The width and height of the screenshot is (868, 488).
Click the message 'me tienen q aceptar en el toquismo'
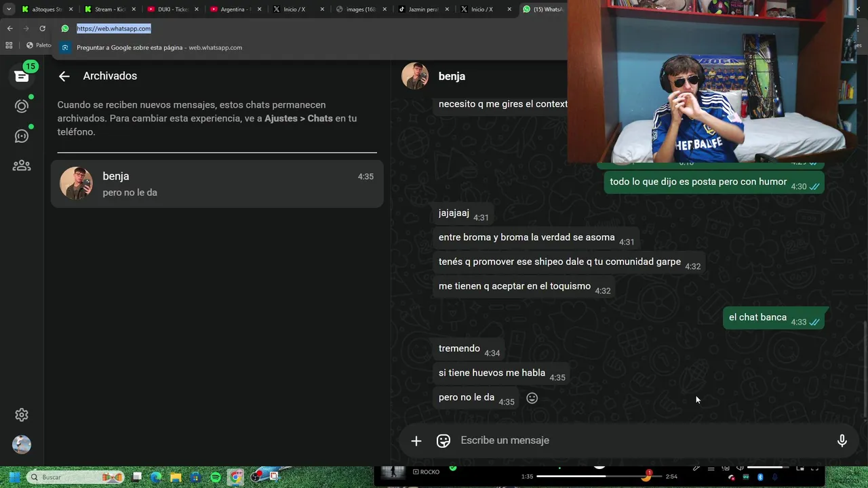524,287
